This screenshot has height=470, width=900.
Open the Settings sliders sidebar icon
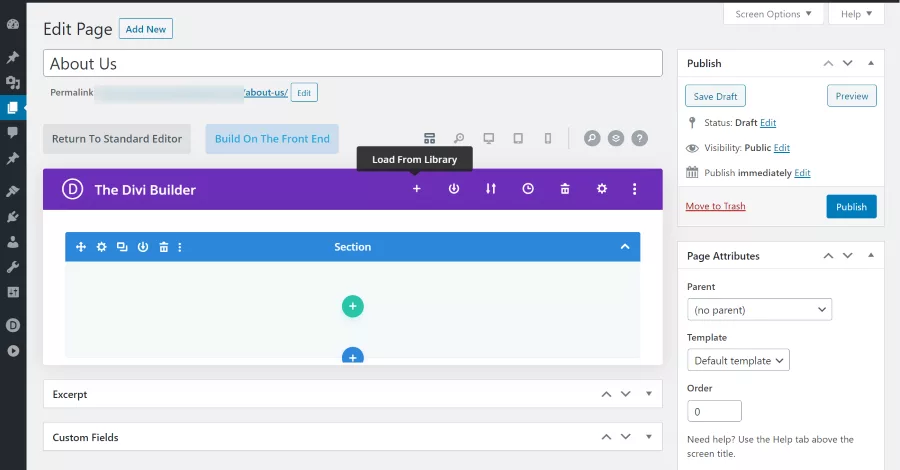(13, 292)
